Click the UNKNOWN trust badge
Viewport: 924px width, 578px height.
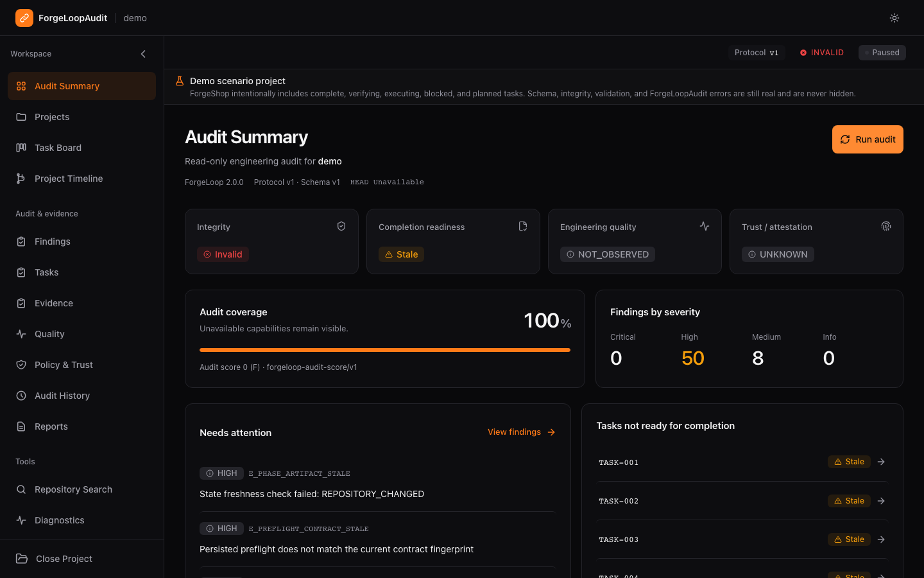[x=778, y=254]
